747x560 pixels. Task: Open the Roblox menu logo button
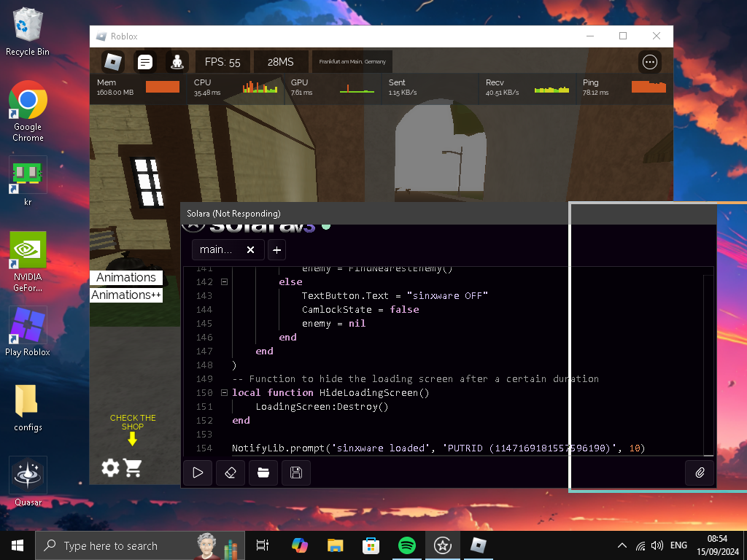[x=113, y=62]
